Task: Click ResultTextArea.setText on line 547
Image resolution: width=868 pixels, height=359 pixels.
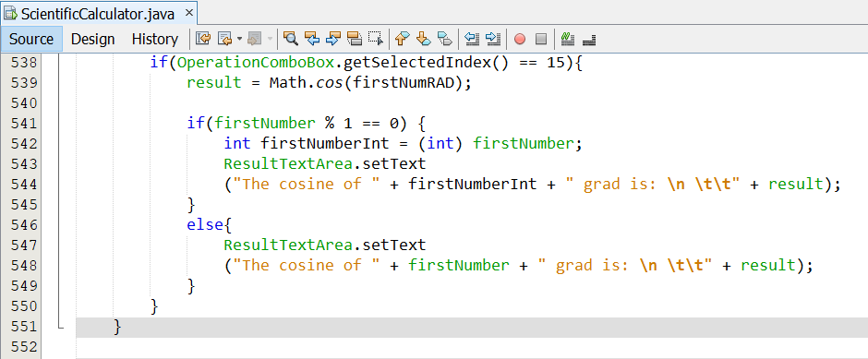Action: click(325, 245)
